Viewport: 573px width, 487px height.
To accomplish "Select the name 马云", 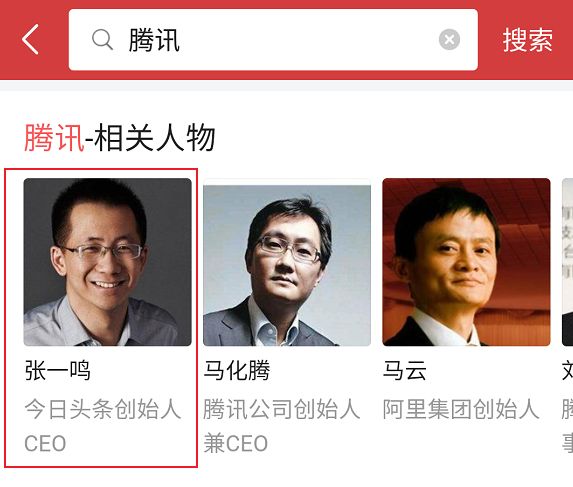I will [x=405, y=370].
